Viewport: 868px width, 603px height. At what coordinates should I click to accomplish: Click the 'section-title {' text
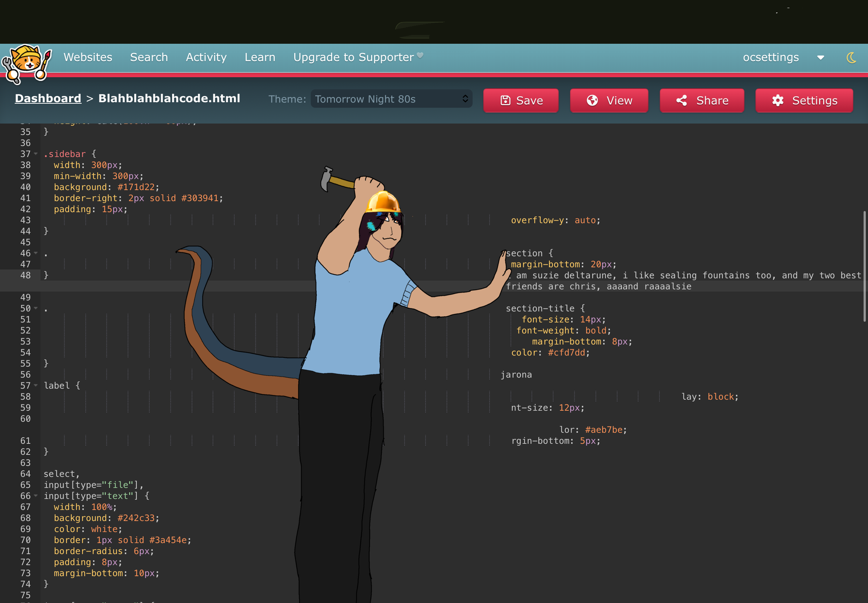point(545,308)
